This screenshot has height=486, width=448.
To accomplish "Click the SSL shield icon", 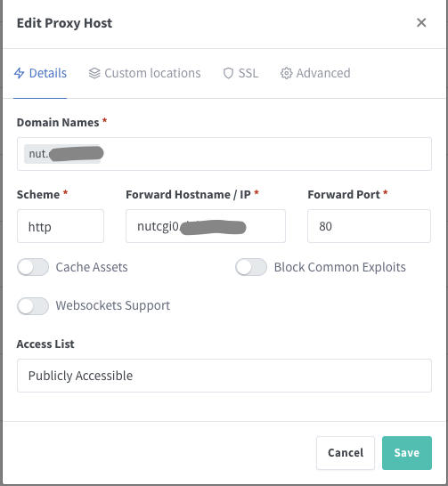I will [x=228, y=73].
